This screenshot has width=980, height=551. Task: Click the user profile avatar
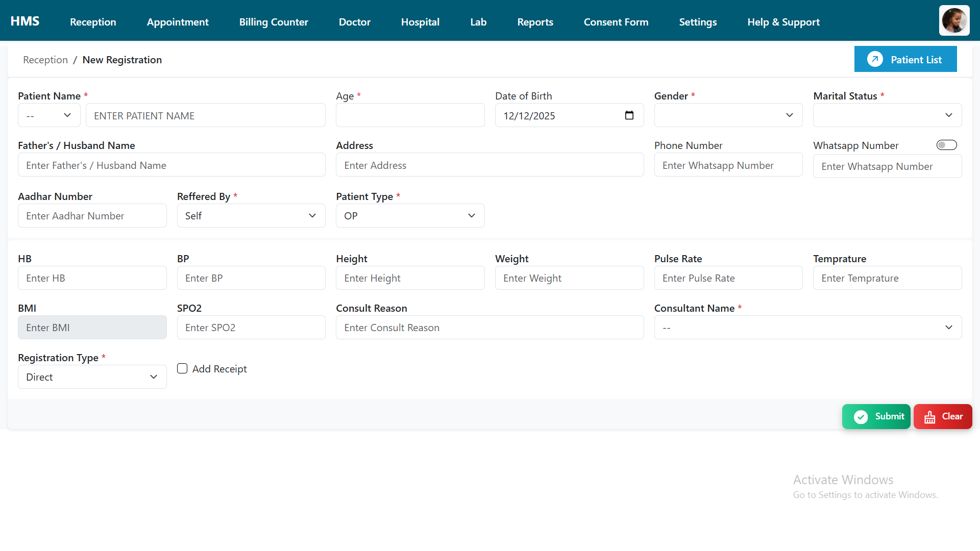954,20
